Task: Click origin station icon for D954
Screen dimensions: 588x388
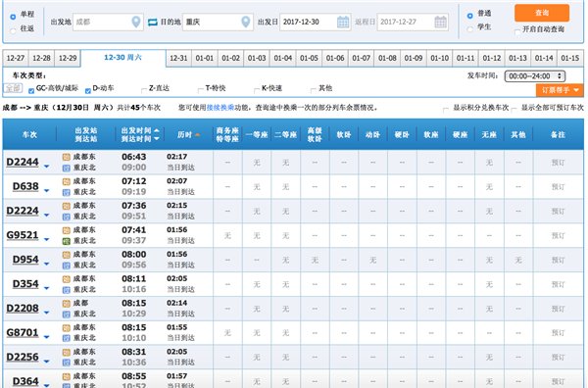Action: tap(67, 255)
